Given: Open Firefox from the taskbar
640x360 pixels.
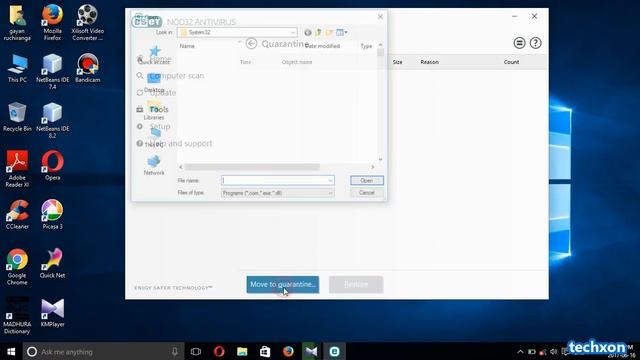Looking at the screenshot, I should [288, 351].
